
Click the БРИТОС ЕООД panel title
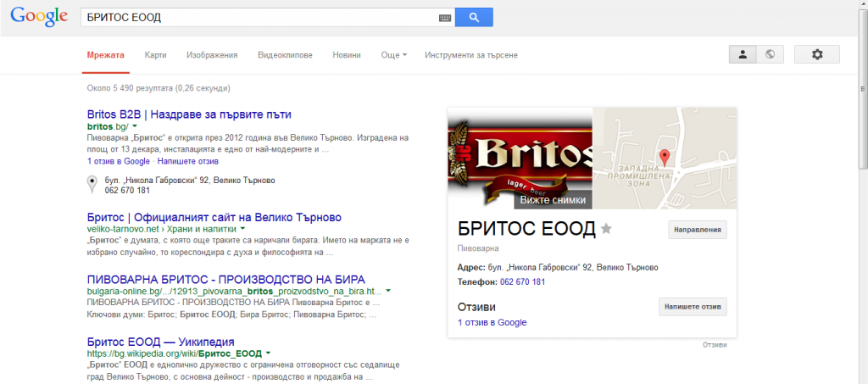(x=526, y=229)
